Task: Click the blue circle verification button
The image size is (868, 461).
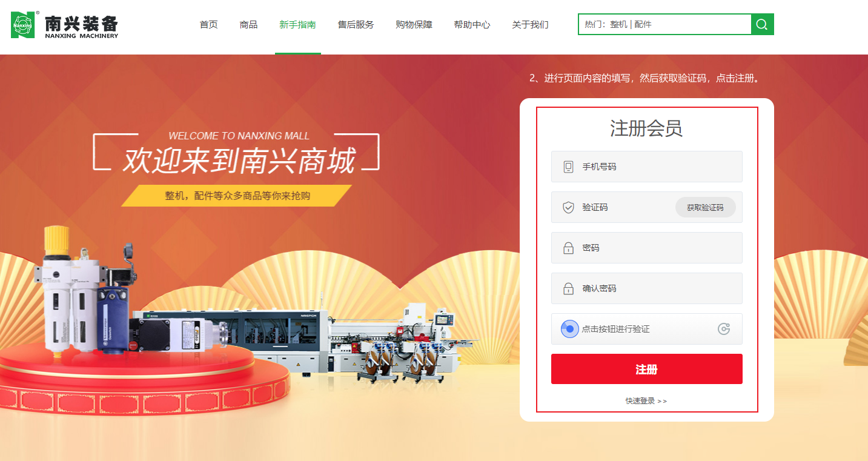Action: tap(569, 329)
